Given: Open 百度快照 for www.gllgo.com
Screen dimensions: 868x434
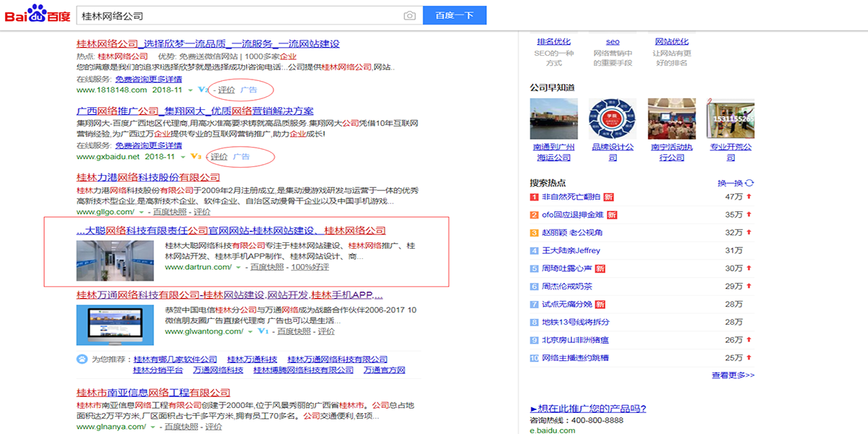Looking at the screenshot, I should pyautogui.click(x=171, y=212).
